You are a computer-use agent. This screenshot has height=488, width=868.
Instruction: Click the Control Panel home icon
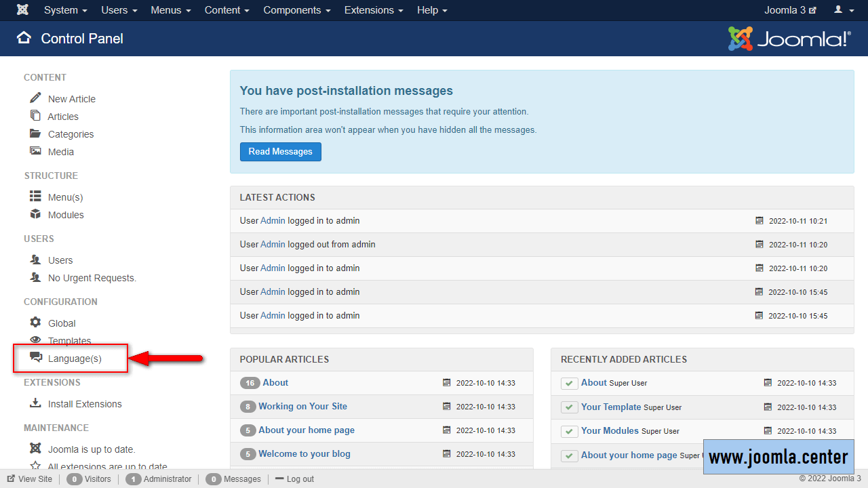(24, 38)
